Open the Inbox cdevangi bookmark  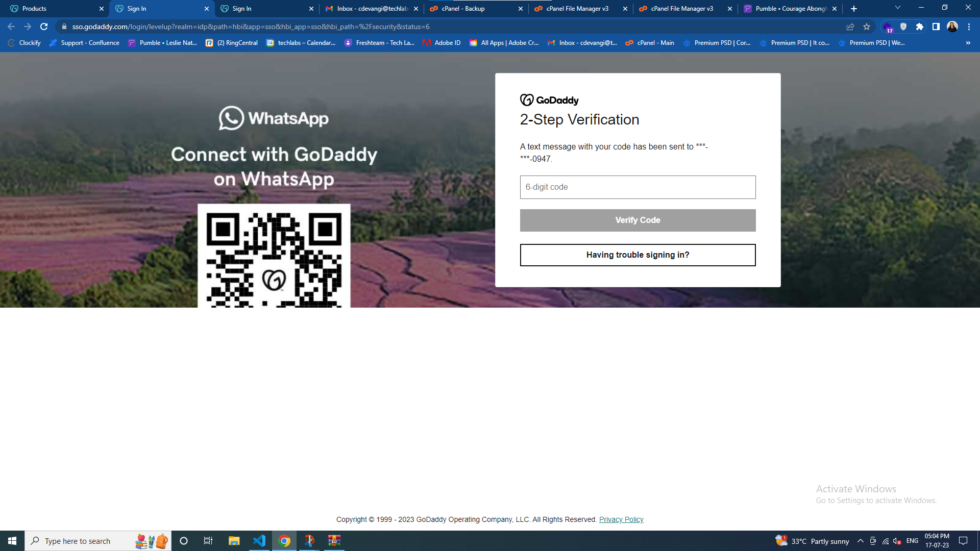pos(582,43)
